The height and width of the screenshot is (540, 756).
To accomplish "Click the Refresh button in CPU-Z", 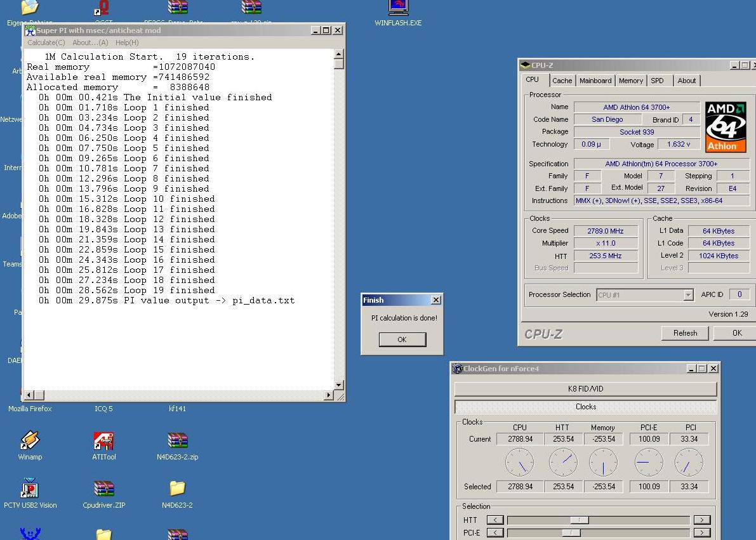I will point(685,333).
